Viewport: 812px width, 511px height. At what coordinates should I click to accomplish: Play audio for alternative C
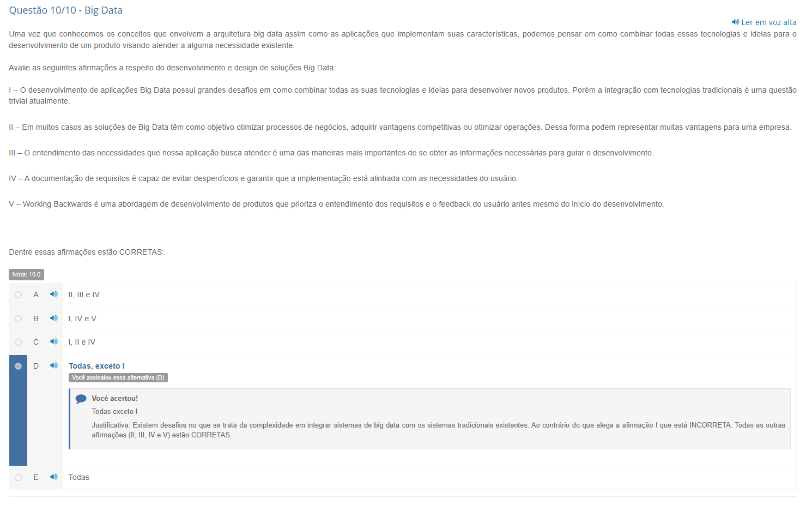pos(54,342)
